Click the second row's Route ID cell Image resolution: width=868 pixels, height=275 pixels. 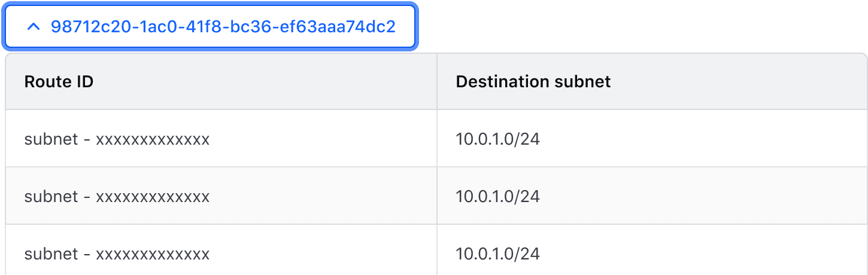pos(117,197)
